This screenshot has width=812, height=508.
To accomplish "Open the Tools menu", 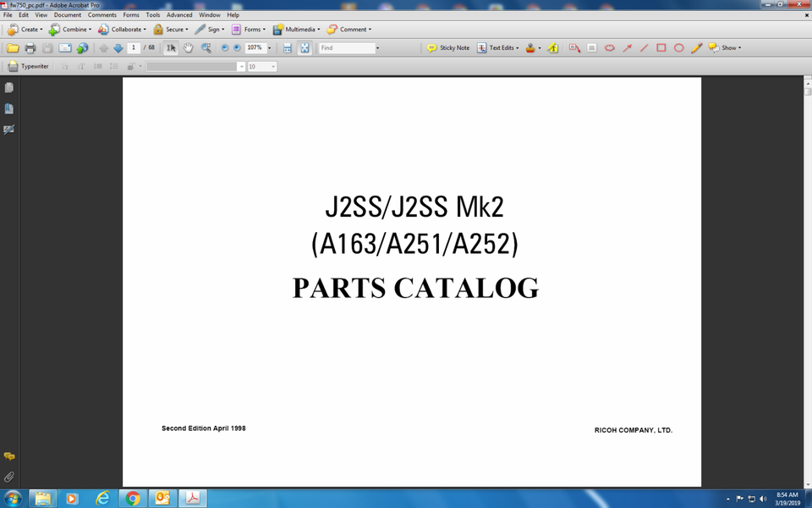I will [153, 15].
